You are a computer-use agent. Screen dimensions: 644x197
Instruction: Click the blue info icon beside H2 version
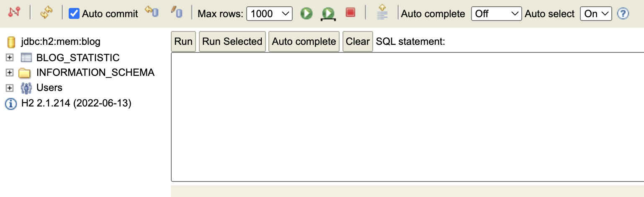(11, 104)
